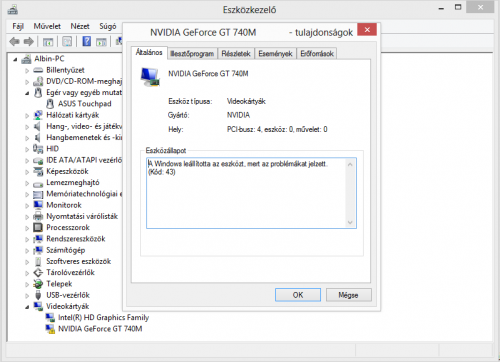
Task: Close the NVIDIA properties dialog
Action: tap(367, 29)
